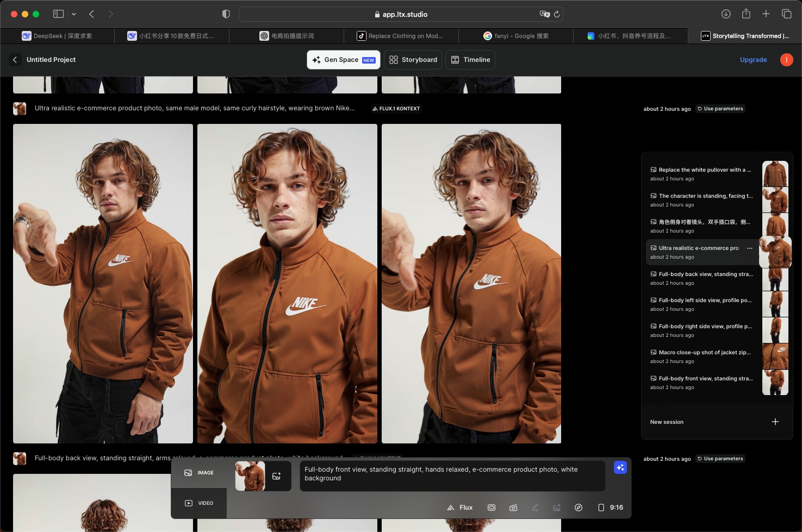Go back using the project back arrow
Image resolution: width=802 pixels, height=532 pixels.
point(15,60)
